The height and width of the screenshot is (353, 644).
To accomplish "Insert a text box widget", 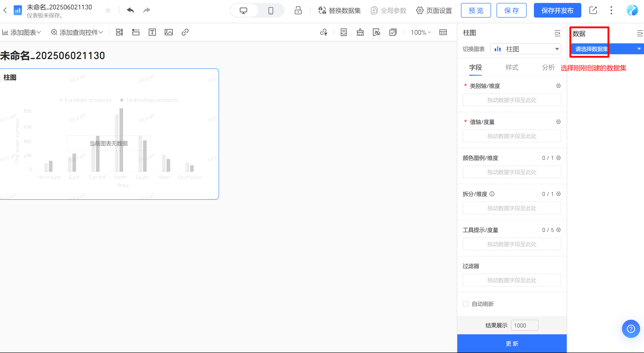I will pos(152,32).
